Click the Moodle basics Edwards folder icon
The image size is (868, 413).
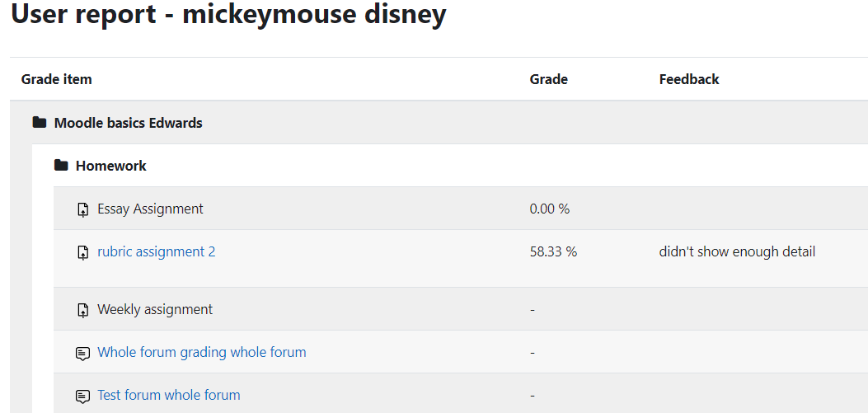[40, 122]
